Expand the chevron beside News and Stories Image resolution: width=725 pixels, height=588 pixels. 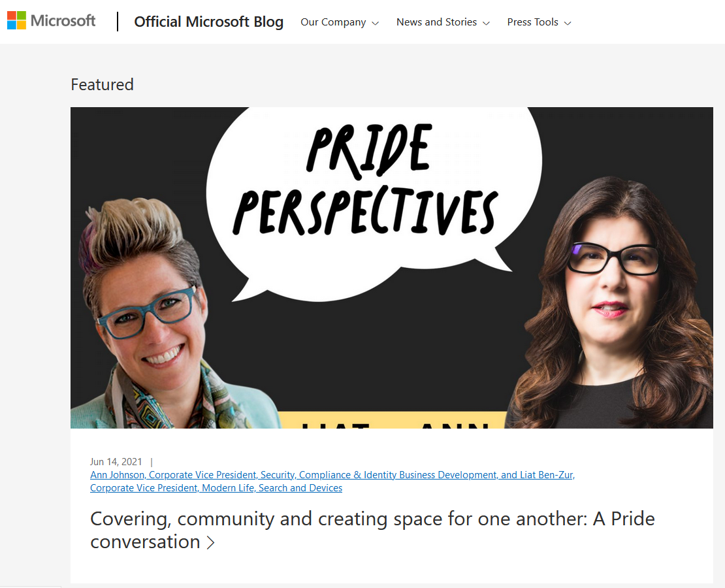click(486, 23)
